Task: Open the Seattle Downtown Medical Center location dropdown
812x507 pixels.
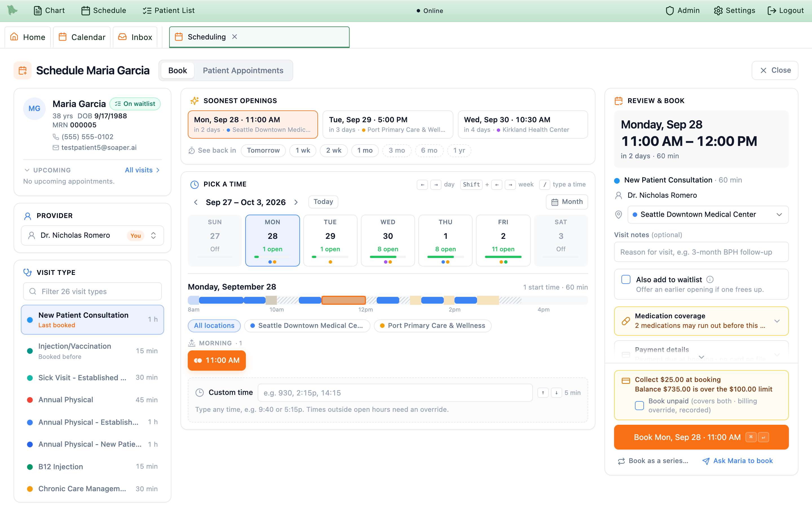Action: [x=708, y=215]
